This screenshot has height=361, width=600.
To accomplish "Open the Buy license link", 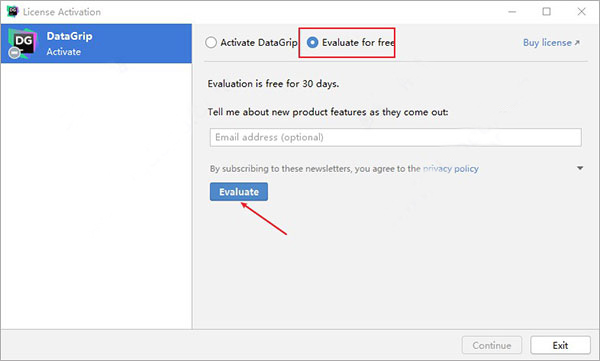I will pyautogui.click(x=547, y=43).
